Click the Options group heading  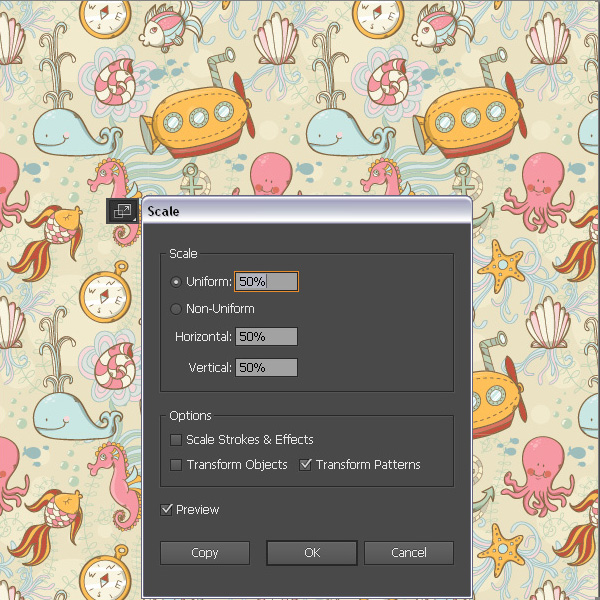tap(190, 416)
